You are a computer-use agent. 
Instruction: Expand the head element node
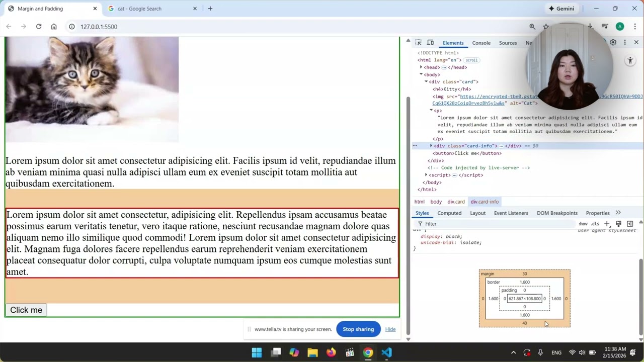click(421, 67)
